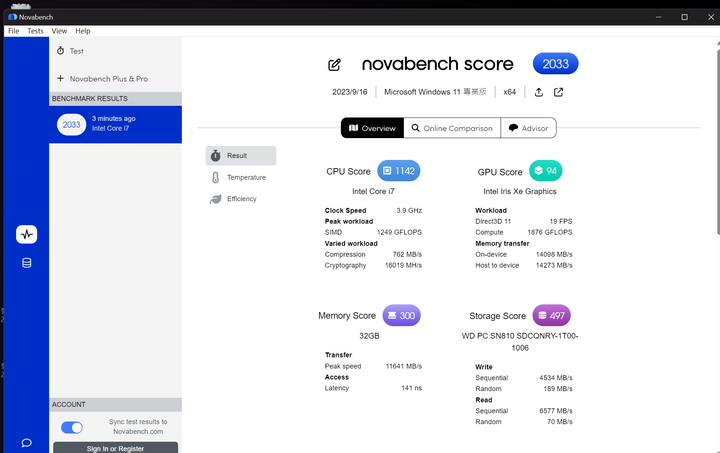
Task: Click the 70 MB/s Random read value
Action: pyautogui.click(x=560, y=421)
